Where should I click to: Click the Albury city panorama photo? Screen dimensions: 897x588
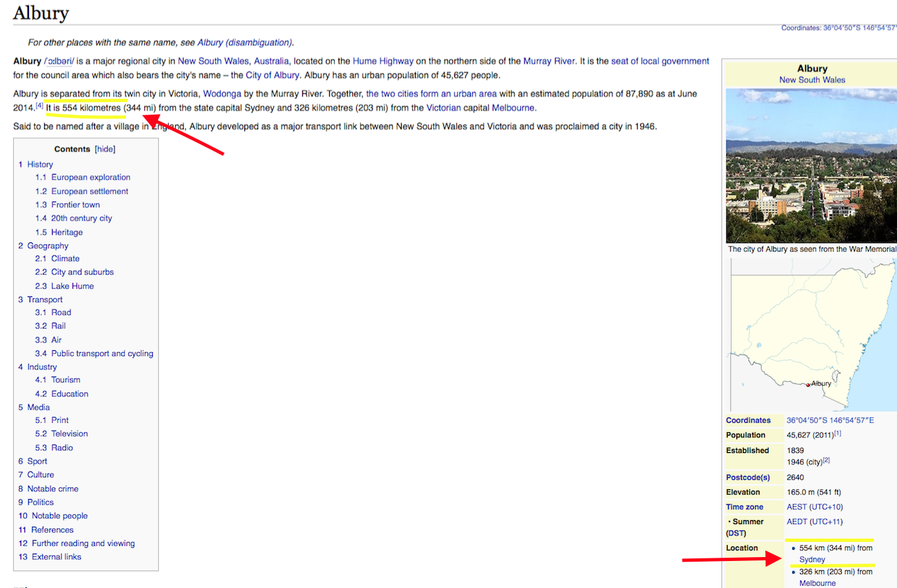(811, 166)
